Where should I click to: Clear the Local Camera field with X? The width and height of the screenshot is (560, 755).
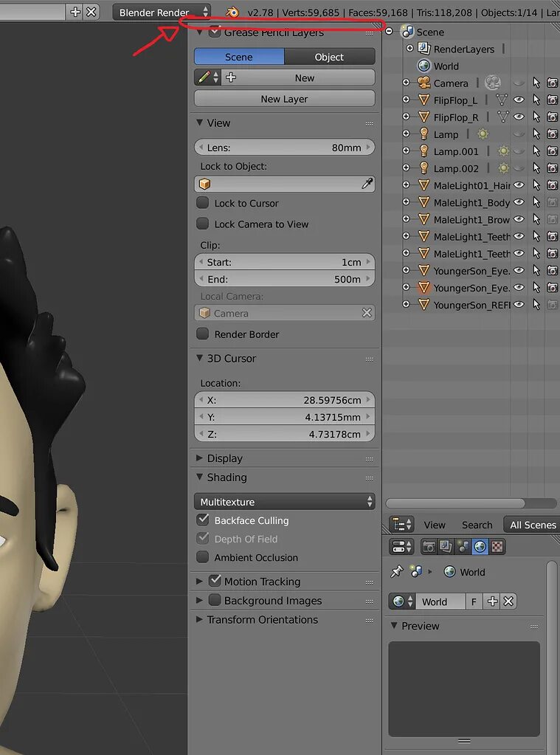coord(367,312)
